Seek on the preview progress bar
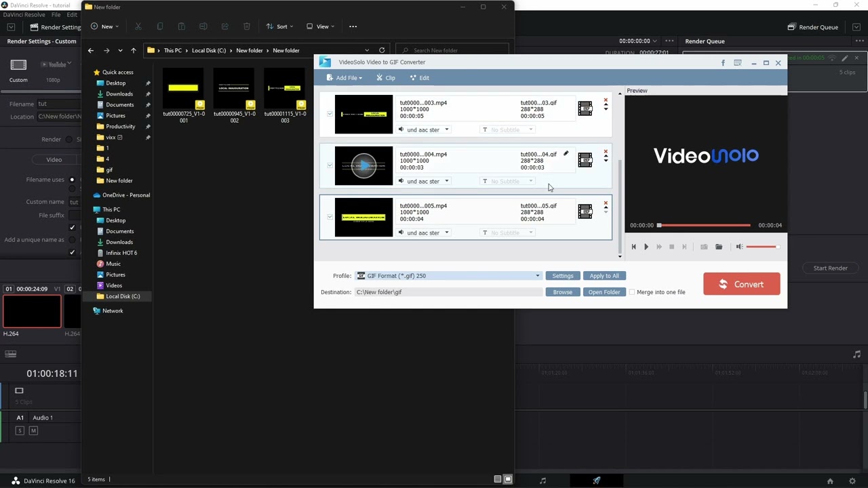The height and width of the screenshot is (488, 868). (704, 225)
